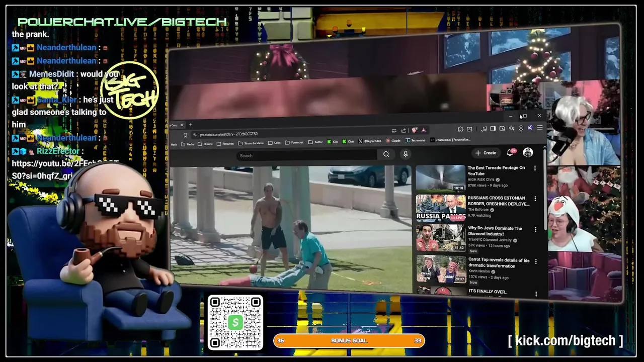Focus the YouTube Search field
Screen dimensions: 644x362
point(307,155)
